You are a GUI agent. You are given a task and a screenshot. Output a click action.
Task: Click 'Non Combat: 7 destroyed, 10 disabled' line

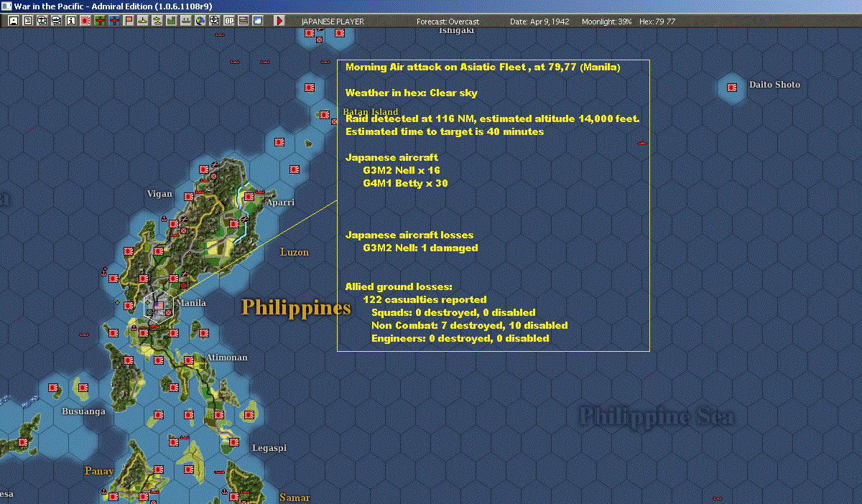[470, 325]
